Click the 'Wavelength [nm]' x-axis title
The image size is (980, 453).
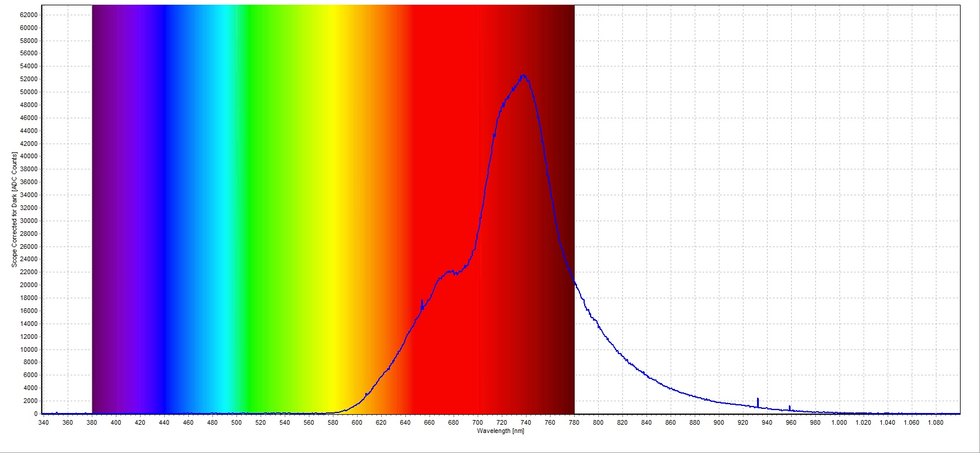[x=500, y=431]
